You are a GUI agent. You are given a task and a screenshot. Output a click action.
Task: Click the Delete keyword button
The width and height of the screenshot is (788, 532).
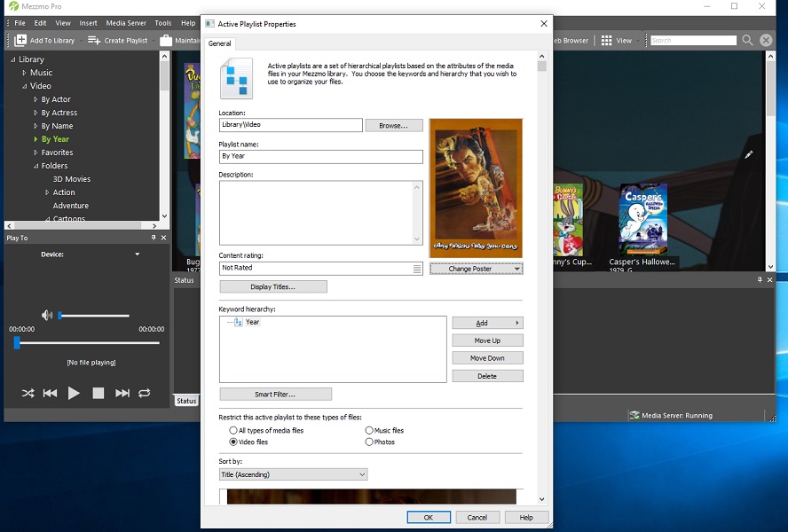487,376
